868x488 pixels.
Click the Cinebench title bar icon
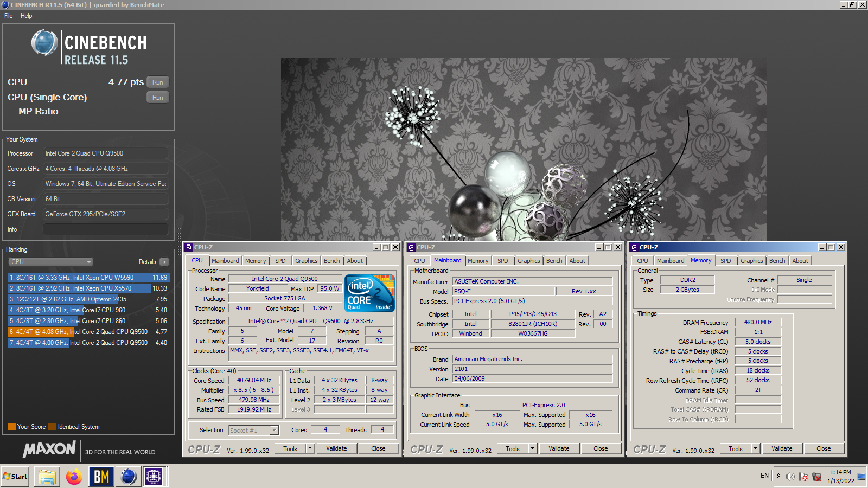click(5, 4)
